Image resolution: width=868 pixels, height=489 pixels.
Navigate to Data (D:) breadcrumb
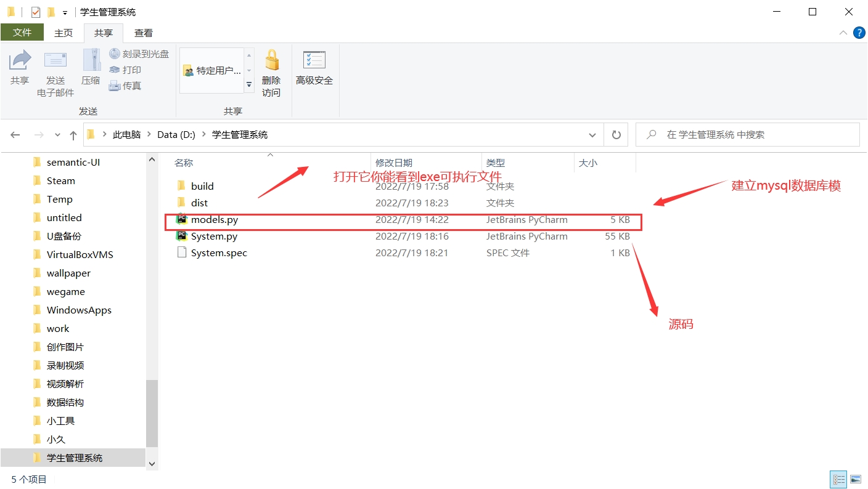coord(176,135)
